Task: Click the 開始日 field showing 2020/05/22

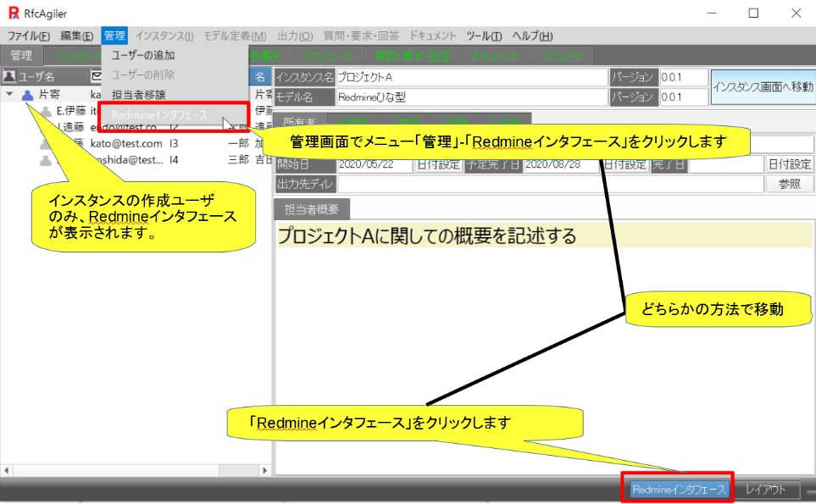Action: (375, 164)
